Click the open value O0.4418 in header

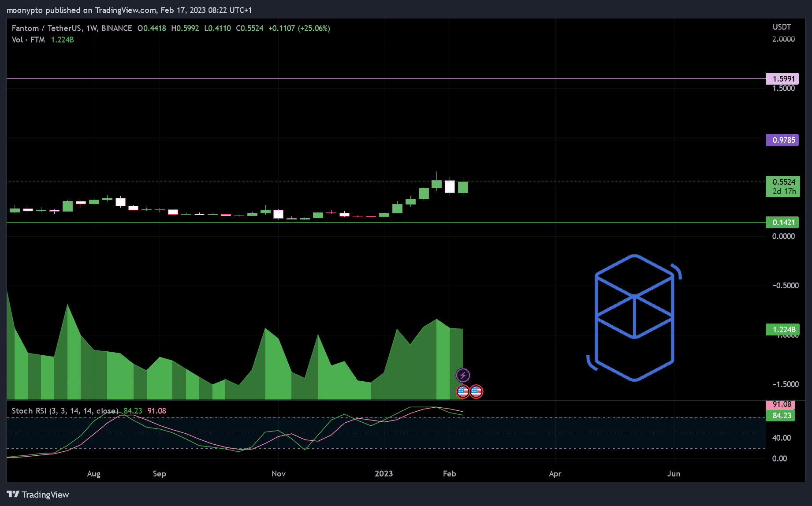pyautogui.click(x=152, y=28)
